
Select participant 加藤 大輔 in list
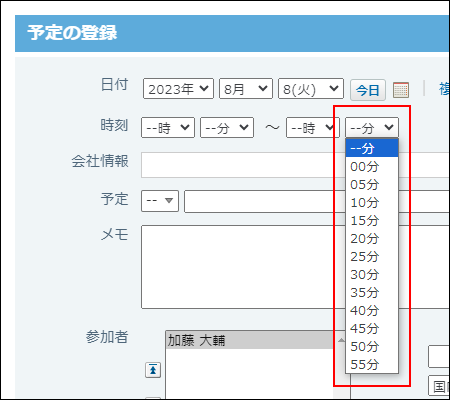[250, 340]
